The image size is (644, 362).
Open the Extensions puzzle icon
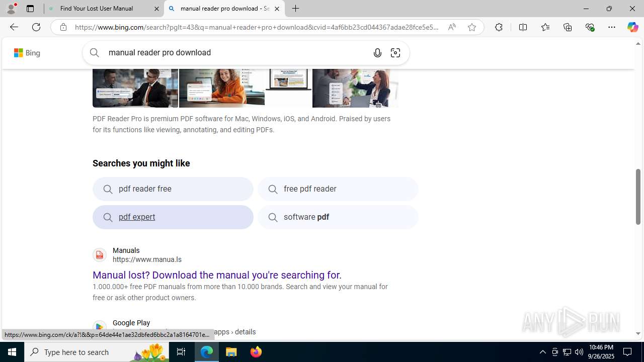click(499, 27)
